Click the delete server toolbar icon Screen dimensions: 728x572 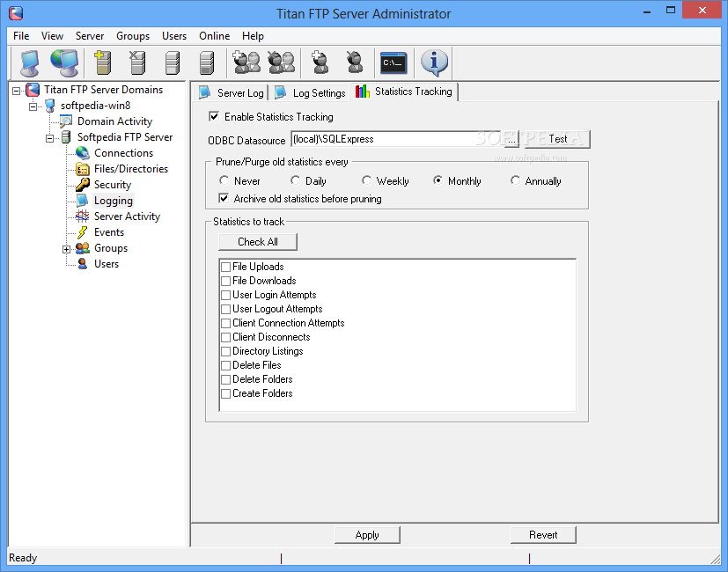point(137,62)
